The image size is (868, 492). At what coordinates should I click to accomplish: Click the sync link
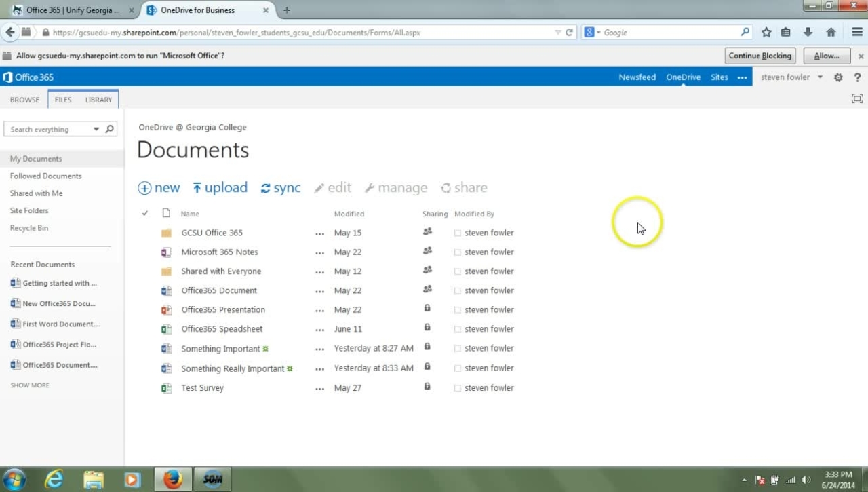click(x=281, y=188)
